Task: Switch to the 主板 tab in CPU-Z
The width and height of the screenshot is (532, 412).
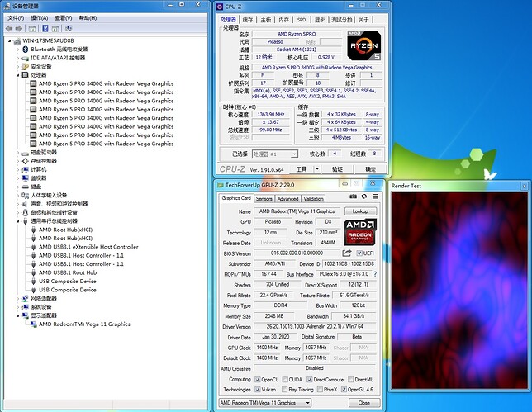Action: click(x=266, y=20)
